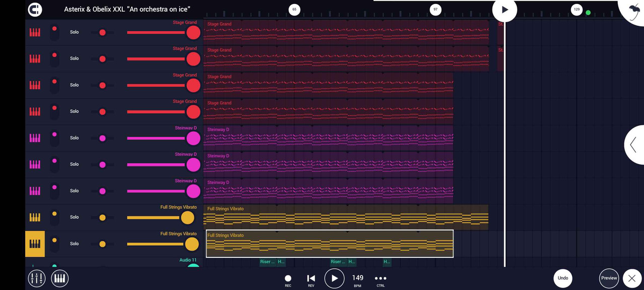
Task: Click the fourth Stage Grand track name label
Action: 185,101
